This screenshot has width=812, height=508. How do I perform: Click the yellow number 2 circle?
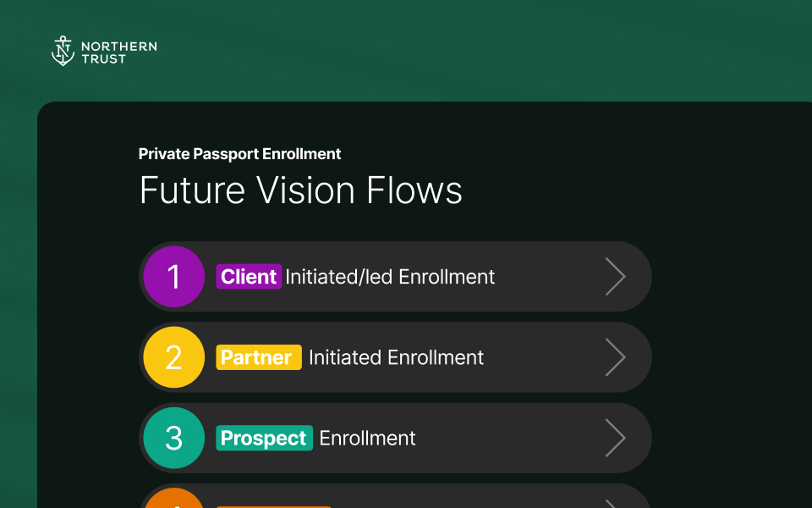173,357
